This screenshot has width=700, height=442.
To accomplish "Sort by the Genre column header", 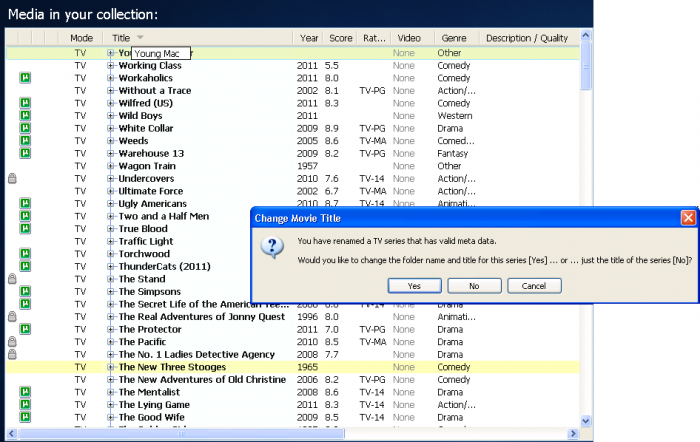I will [454, 38].
